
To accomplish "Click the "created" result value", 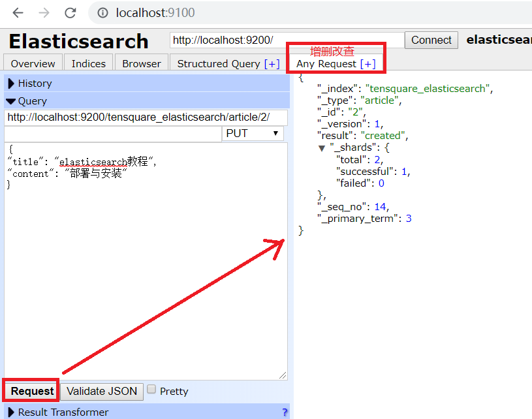I will tap(383, 136).
